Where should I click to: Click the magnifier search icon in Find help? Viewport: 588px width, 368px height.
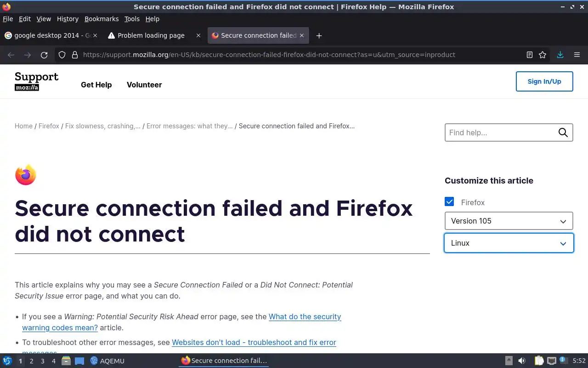pyautogui.click(x=563, y=132)
